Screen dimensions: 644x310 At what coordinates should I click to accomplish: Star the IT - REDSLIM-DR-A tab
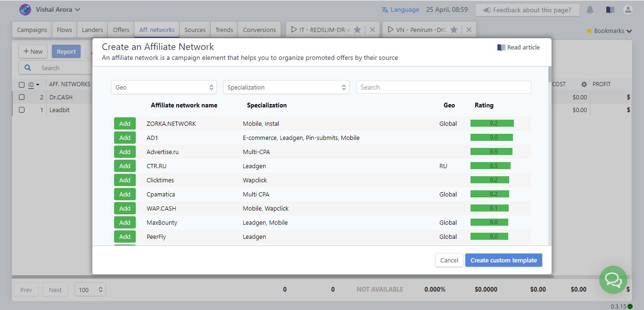tap(357, 30)
